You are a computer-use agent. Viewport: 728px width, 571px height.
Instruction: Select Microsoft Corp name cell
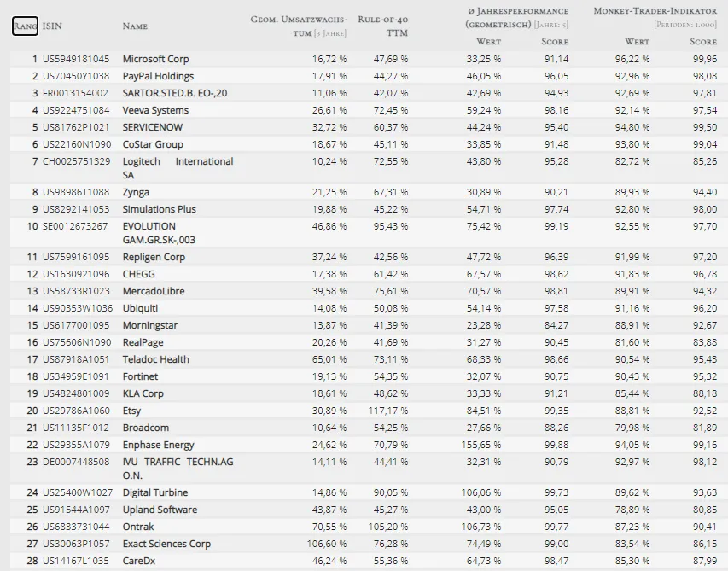pos(155,59)
